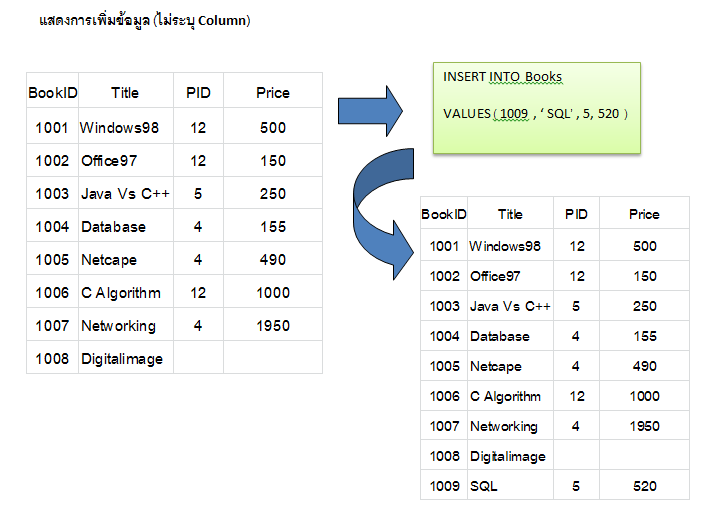This screenshot has height=523, width=713.
Task: Click price 1000 in the after-insert table
Action: click(x=644, y=396)
